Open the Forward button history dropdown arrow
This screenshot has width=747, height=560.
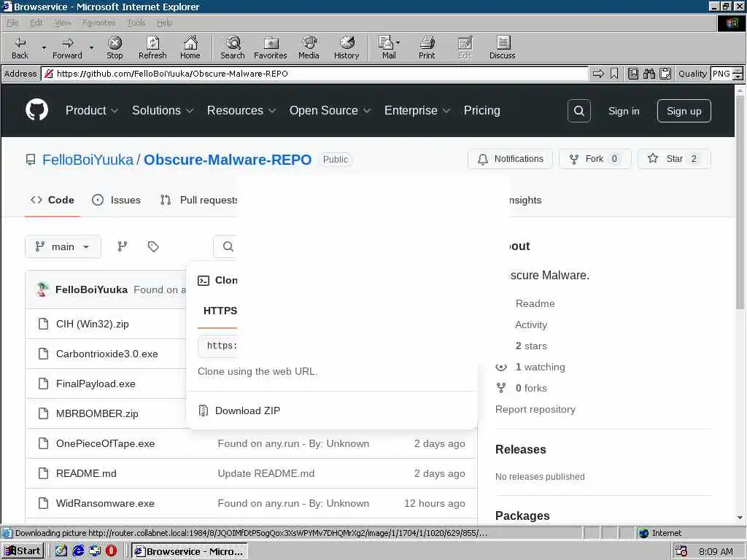91,47
